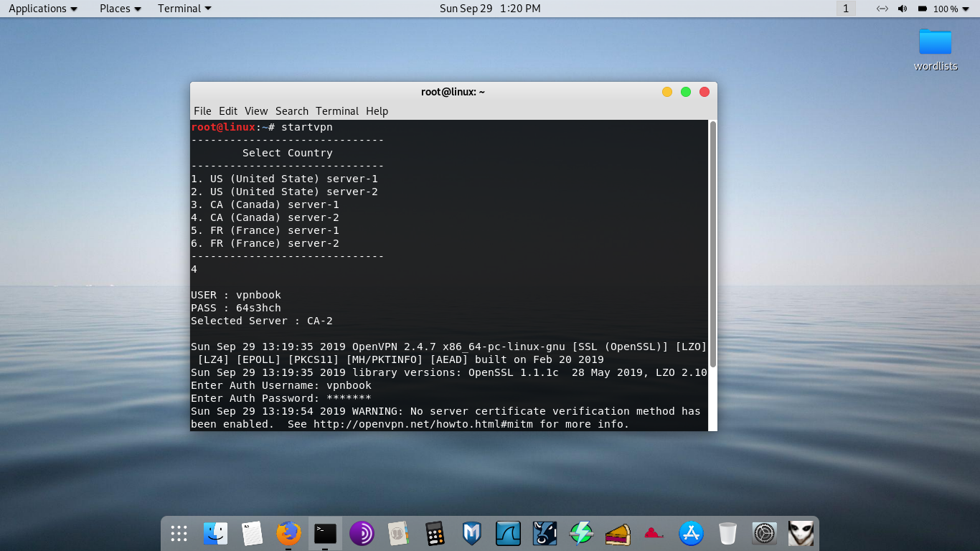Screen dimensions: 980x551
Task: Open the pie slice icon in the dock
Action: tap(618, 533)
